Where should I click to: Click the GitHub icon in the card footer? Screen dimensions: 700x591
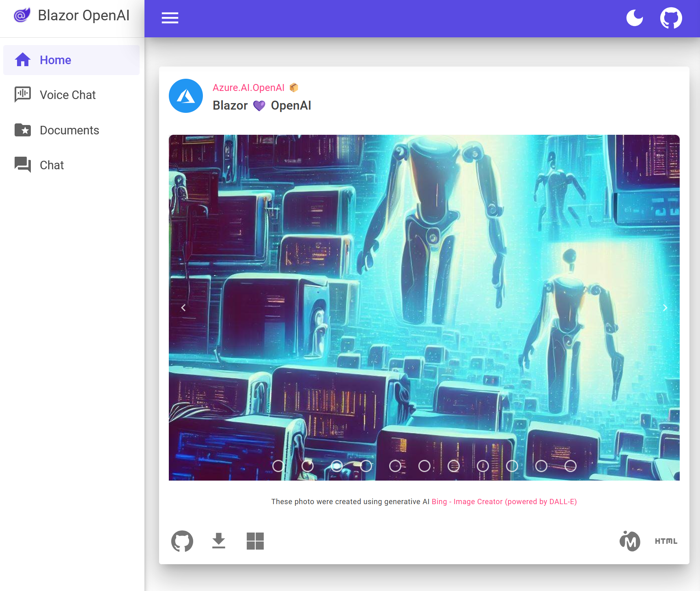coord(183,541)
